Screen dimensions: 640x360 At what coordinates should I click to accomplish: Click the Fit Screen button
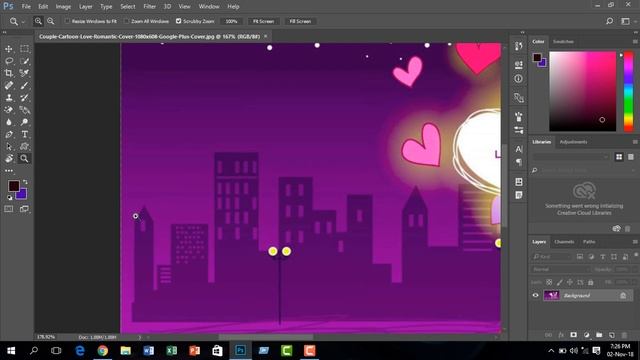263,21
